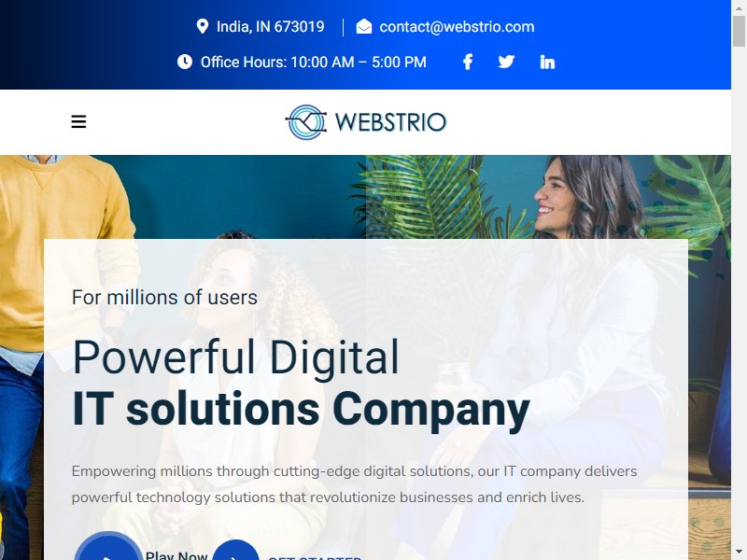The image size is (747, 560).
Task: Open Webstrio's Facebook page icon
Action: [468, 62]
